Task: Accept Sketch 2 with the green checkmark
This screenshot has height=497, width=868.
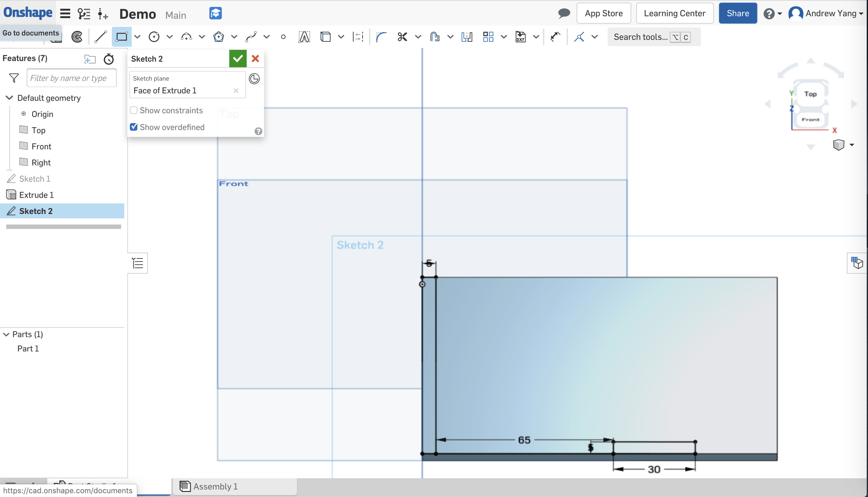Action: 238,58
